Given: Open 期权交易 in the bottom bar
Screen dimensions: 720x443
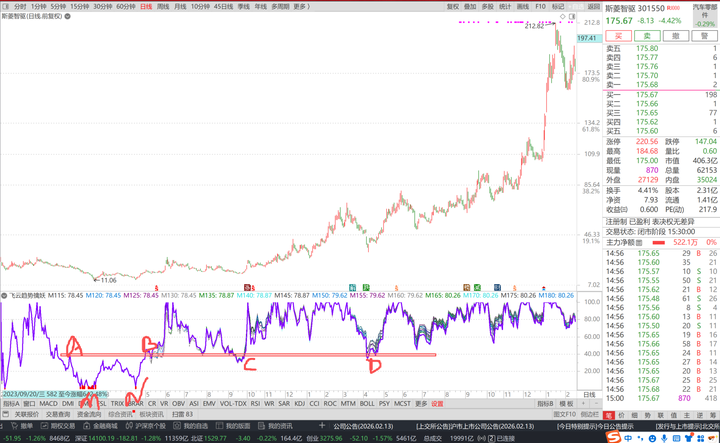Looking at the screenshot, I should pyautogui.click(x=58, y=426).
